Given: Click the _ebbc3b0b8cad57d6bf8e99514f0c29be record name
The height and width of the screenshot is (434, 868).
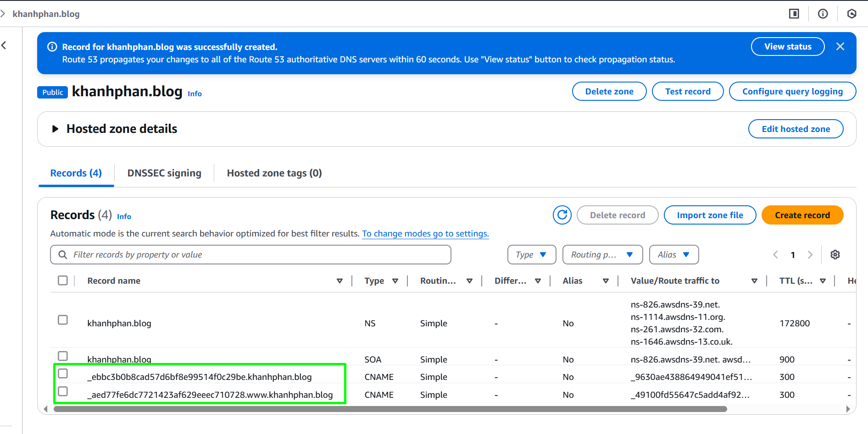Looking at the screenshot, I should pos(200,377).
